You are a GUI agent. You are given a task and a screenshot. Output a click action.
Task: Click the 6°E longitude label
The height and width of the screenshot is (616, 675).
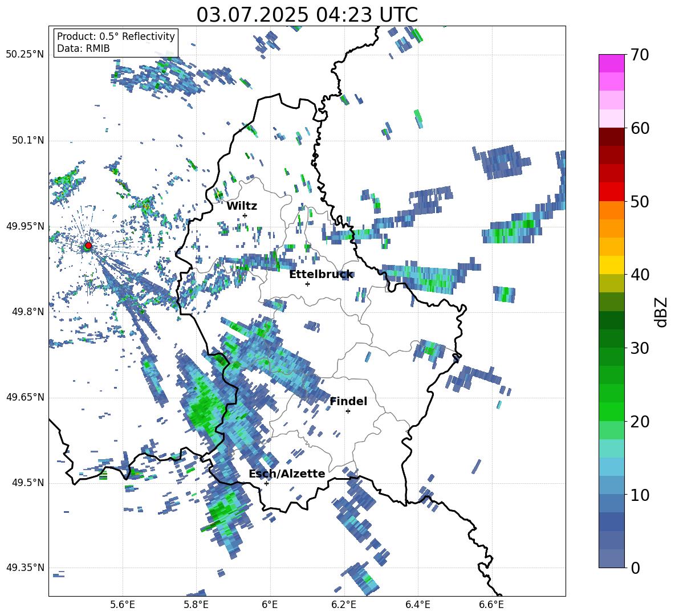270,605
